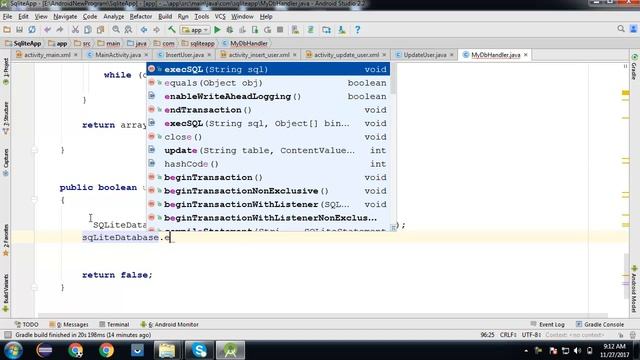This screenshot has width=640, height=360.
Task: Choose endTransaction() suggestion
Action: point(268,109)
